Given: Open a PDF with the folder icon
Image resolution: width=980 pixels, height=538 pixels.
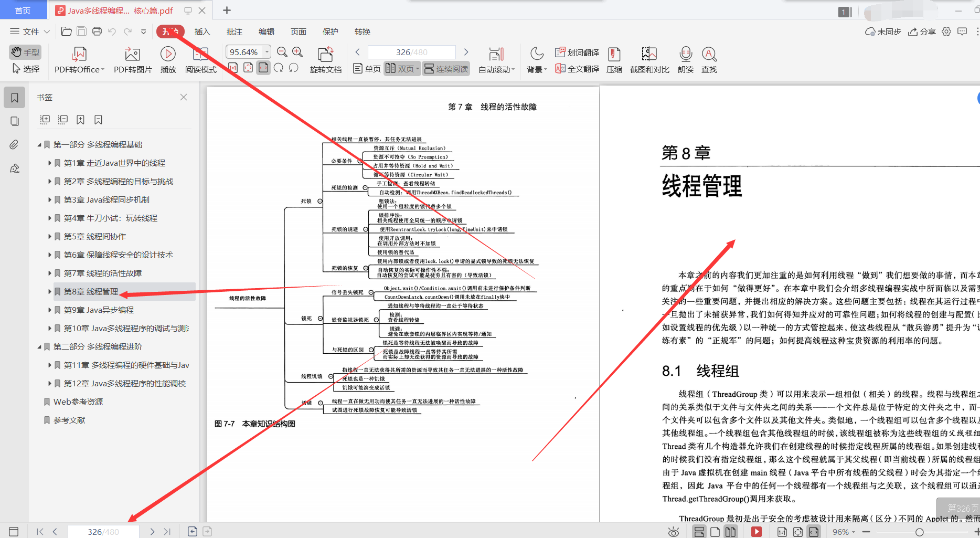Looking at the screenshot, I should (66, 31).
